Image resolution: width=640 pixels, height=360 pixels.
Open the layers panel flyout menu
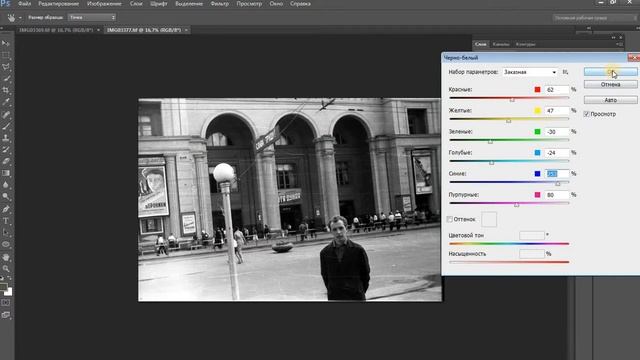point(620,44)
